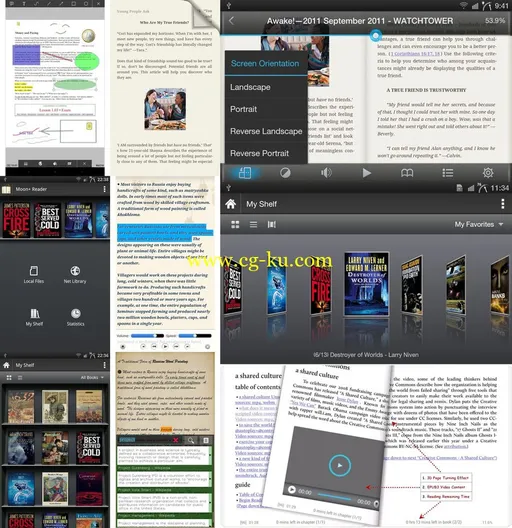The height and width of the screenshot is (528, 512).
Task: Open bookmarks with the open-book icon
Action: 407,173
